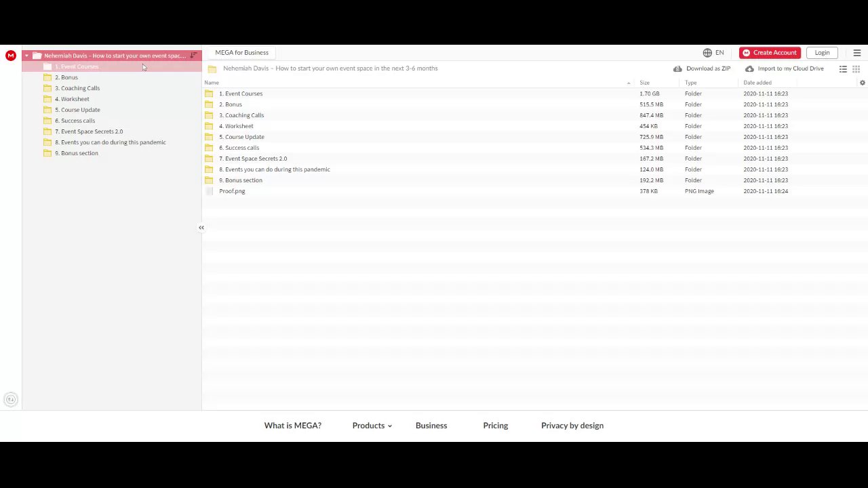Expand the Products dropdown in footer
This screenshot has width=868, height=488.
tap(372, 426)
